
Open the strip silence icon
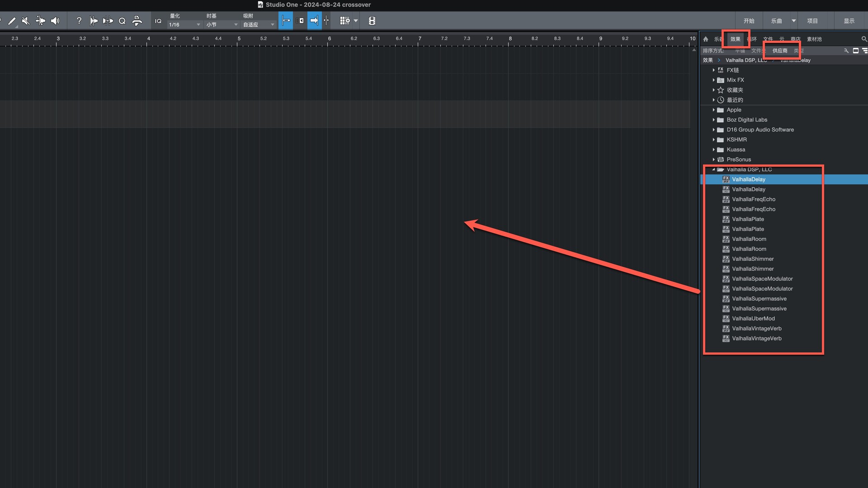(x=108, y=21)
